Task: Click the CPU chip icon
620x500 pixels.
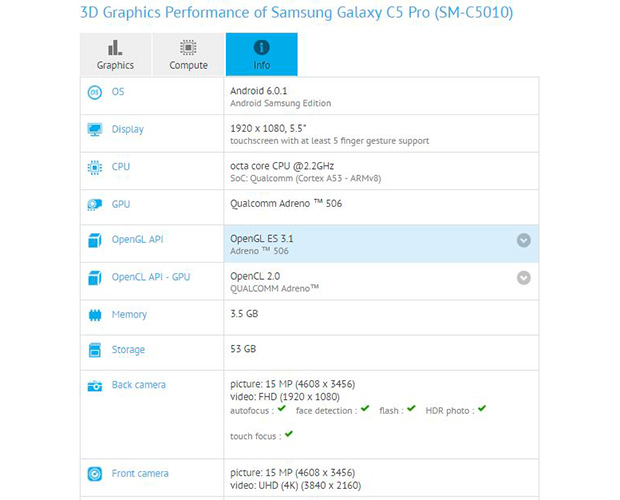Action: pyautogui.click(x=95, y=167)
